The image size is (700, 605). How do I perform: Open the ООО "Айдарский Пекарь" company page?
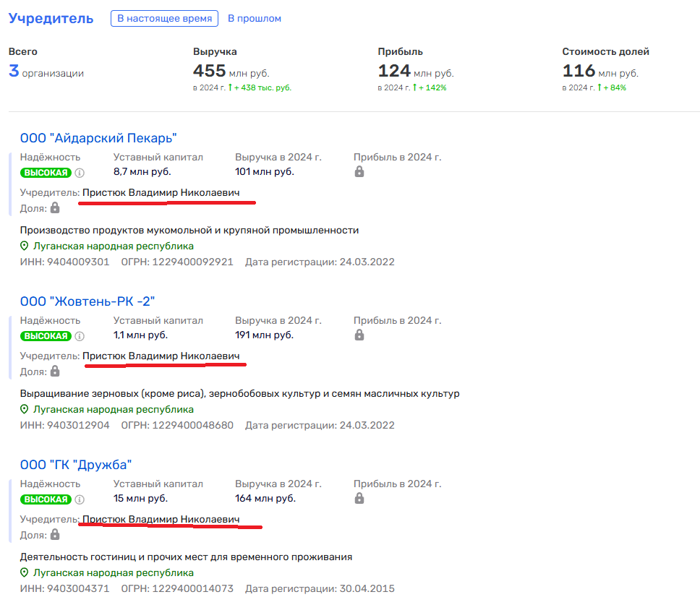point(98,138)
